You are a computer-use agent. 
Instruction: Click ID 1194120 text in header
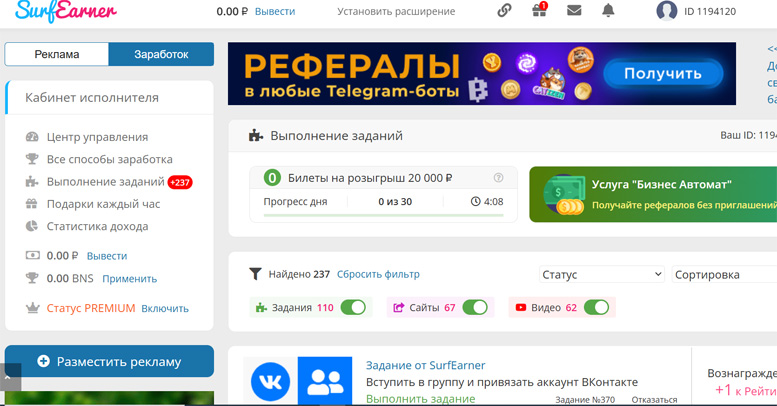[710, 11]
